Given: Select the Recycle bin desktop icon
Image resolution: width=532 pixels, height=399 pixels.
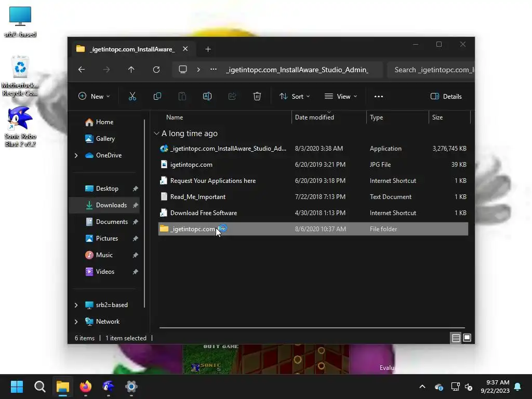Looking at the screenshot, I should pyautogui.click(x=20, y=76).
